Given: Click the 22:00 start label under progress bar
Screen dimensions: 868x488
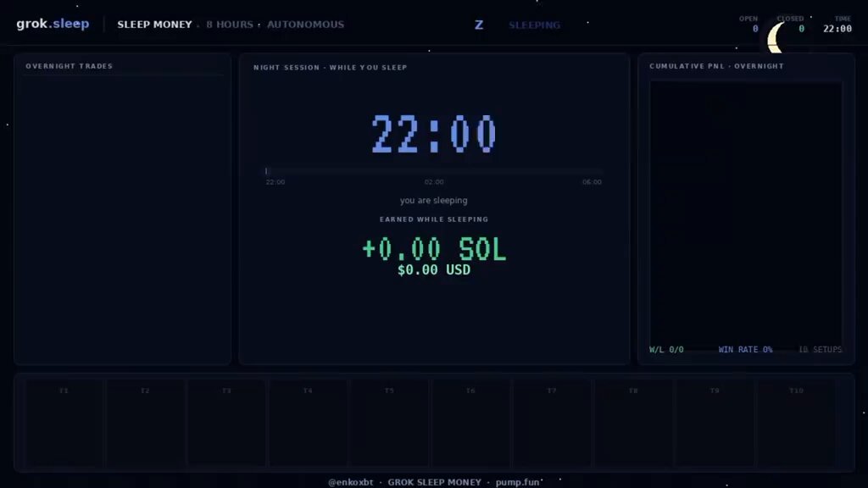Looking at the screenshot, I should click(x=275, y=182).
